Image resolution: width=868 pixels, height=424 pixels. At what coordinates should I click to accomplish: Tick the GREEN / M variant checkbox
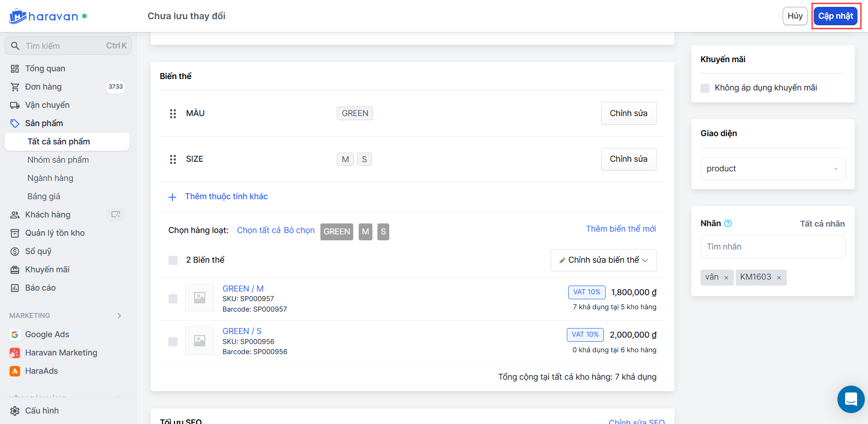pyautogui.click(x=173, y=299)
